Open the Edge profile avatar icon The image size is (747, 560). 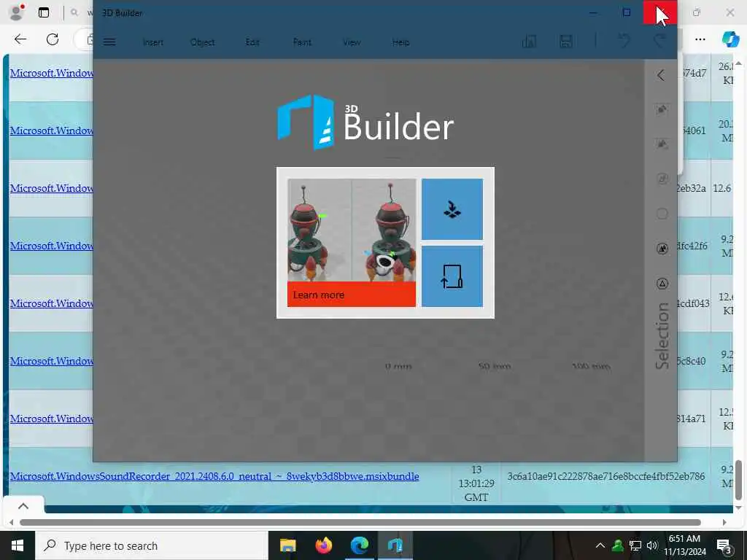tap(17, 12)
